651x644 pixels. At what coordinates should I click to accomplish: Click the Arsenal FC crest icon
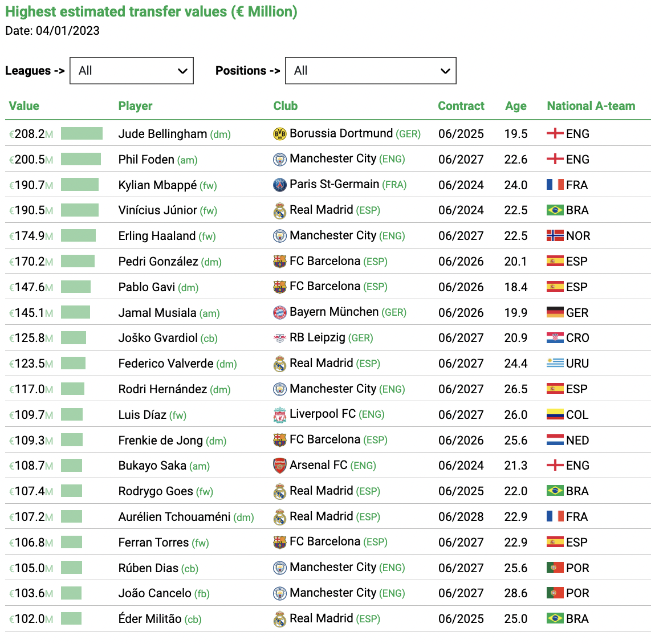[280, 466]
